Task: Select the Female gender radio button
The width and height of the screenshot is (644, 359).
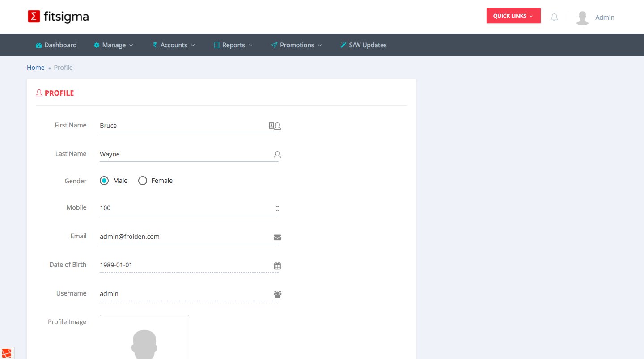Action: click(x=143, y=181)
